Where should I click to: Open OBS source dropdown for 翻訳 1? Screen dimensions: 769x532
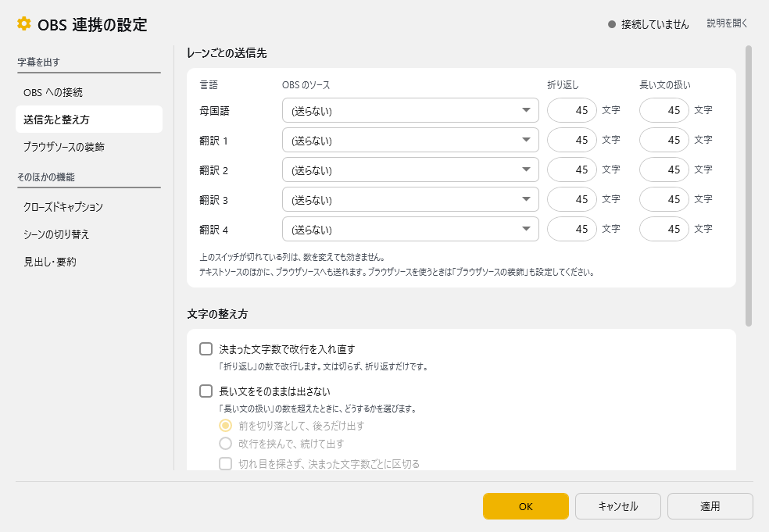410,141
